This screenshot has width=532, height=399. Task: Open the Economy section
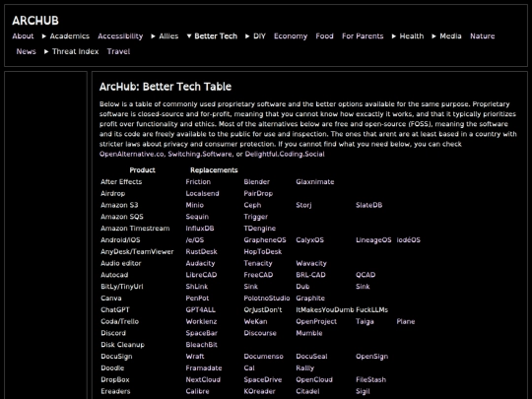(291, 36)
